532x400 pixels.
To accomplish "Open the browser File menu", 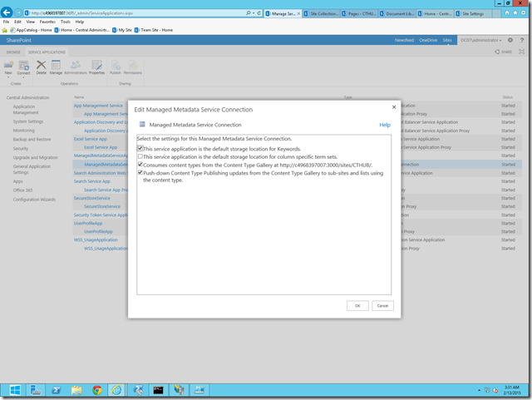I will 6,22.
